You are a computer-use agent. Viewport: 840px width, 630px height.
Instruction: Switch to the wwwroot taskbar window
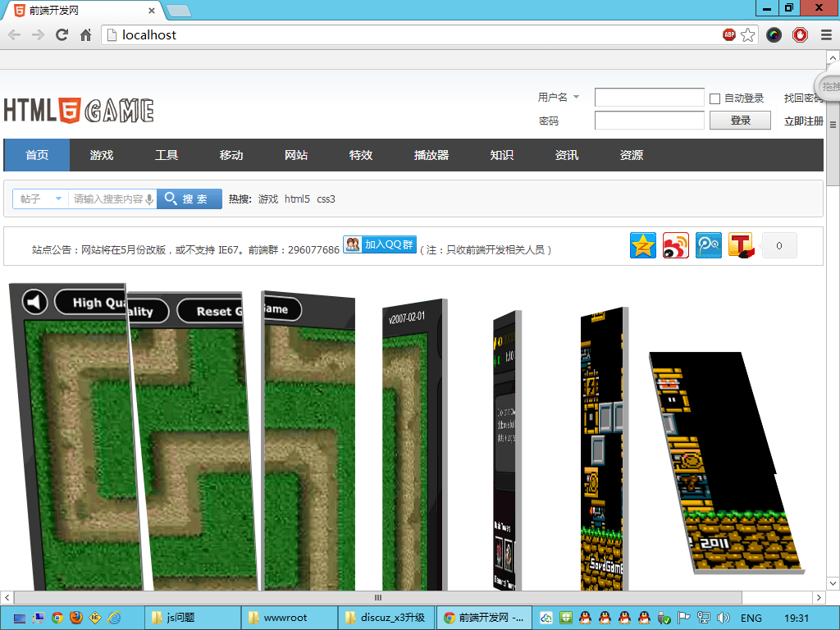click(290, 618)
